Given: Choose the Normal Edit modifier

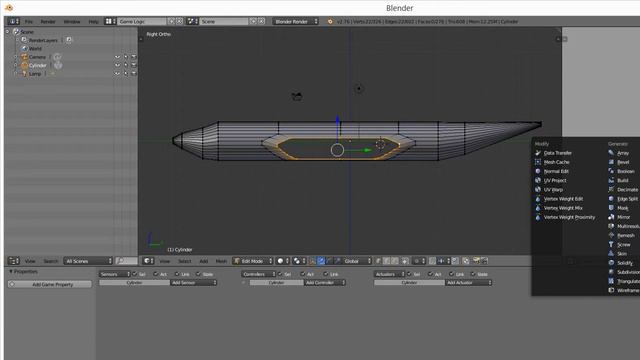Looking at the screenshot, I should pyautogui.click(x=556, y=171).
